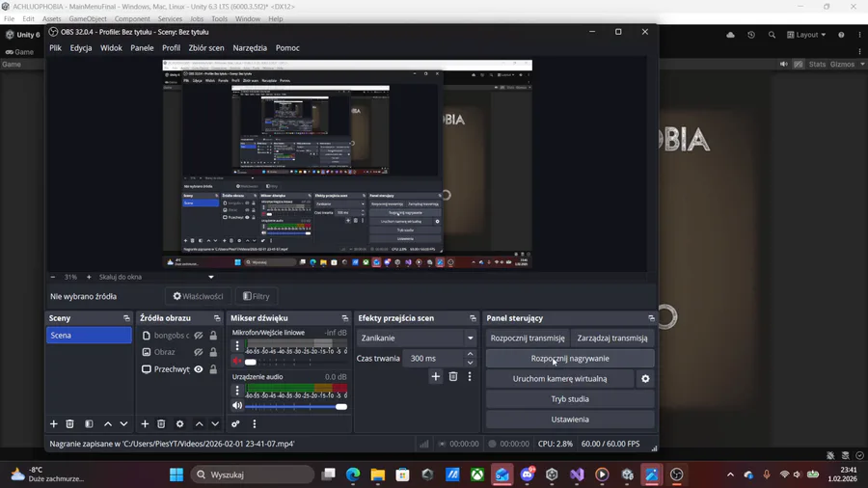Open Edycja menu in OBS
Viewport: 868px width, 488px height.
pos(81,48)
